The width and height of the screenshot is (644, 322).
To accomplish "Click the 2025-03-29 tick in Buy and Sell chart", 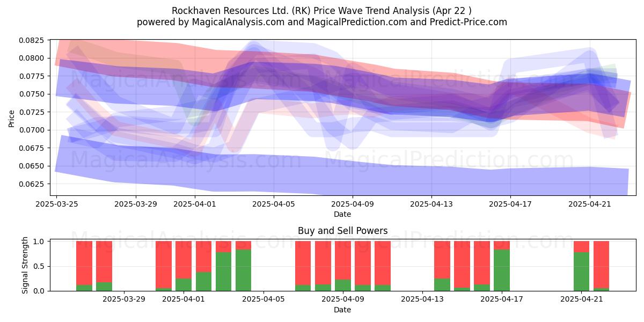I will [124, 299].
